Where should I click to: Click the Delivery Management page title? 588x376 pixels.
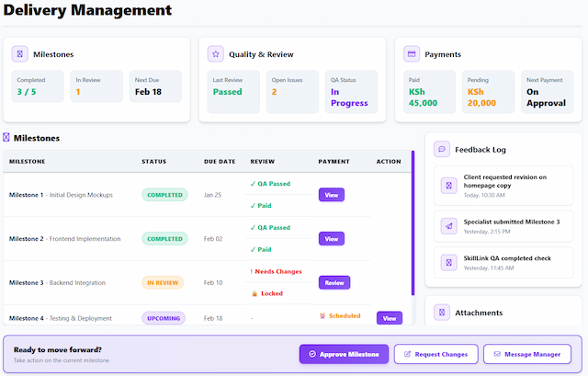[x=87, y=10]
